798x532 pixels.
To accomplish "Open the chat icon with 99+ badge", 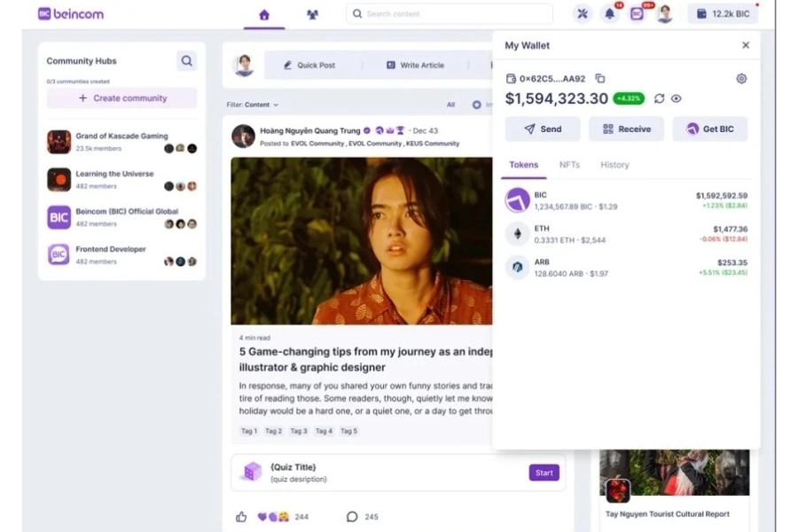I will [637, 14].
